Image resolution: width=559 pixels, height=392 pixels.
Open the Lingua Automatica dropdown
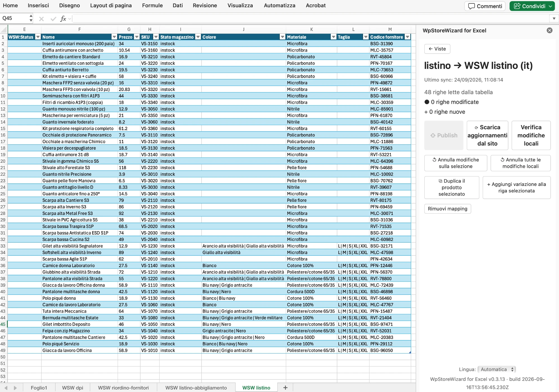click(497, 369)
